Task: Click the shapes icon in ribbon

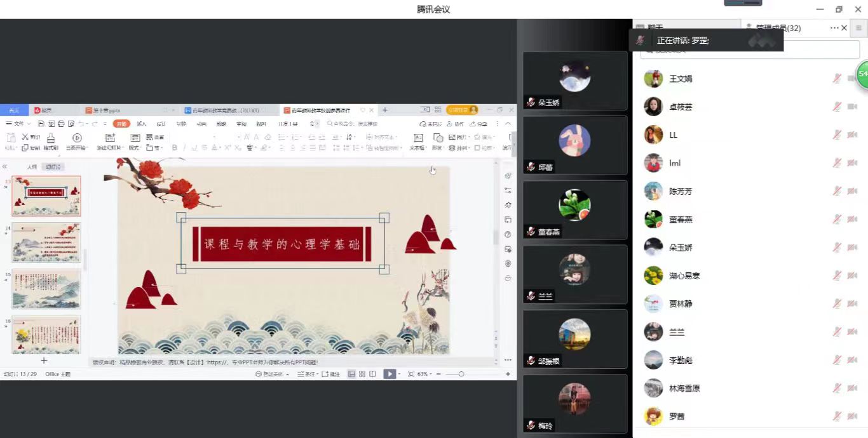Action: (438, 138)
